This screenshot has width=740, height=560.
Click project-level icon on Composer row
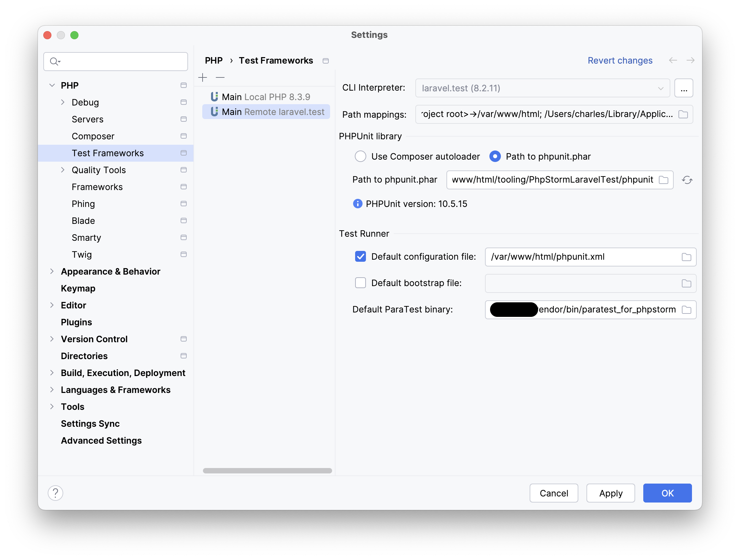tap(184, 136)
